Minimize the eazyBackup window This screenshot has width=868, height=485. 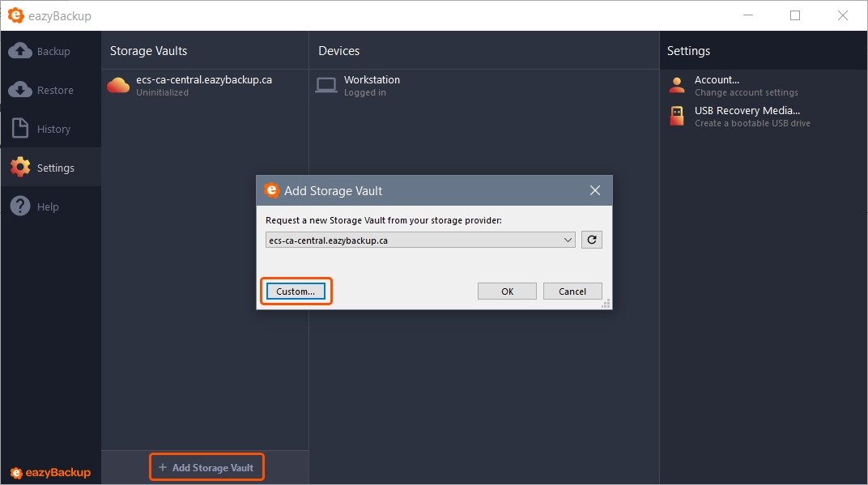(748, 15)
